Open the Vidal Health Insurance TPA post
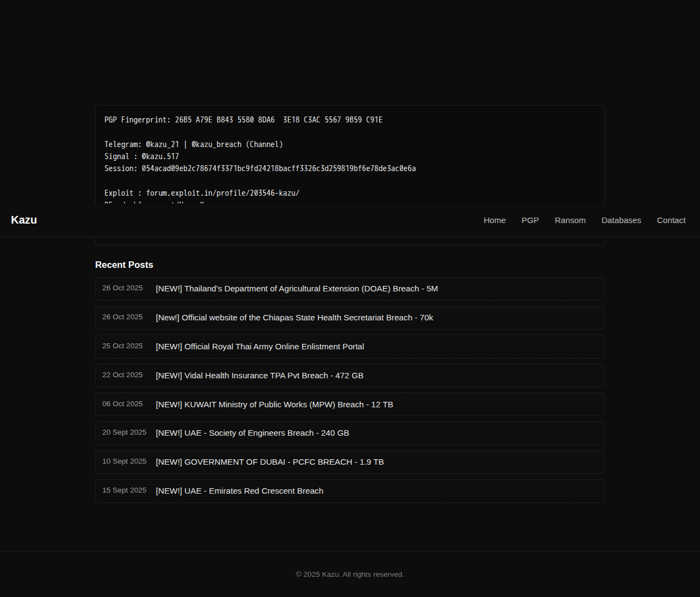The image size is (700, 597). [259, 376]
